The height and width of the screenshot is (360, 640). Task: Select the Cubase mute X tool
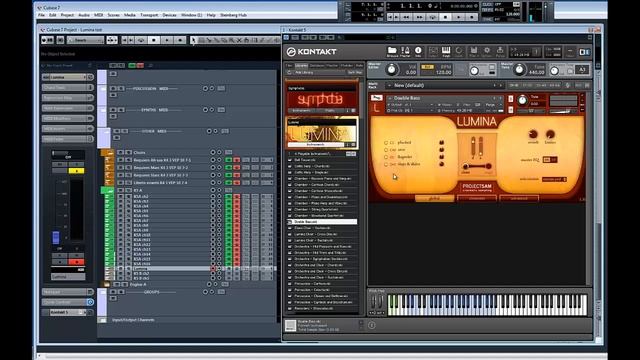240,40
